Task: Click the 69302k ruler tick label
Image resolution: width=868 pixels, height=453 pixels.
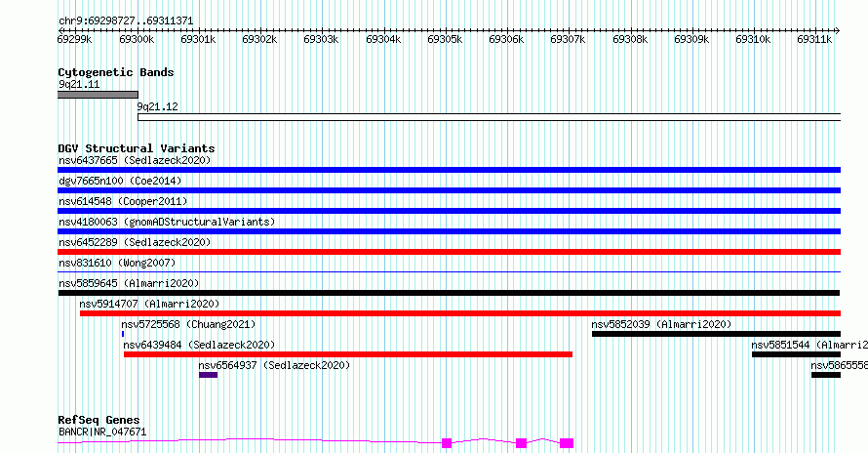Action: point(259,39)
